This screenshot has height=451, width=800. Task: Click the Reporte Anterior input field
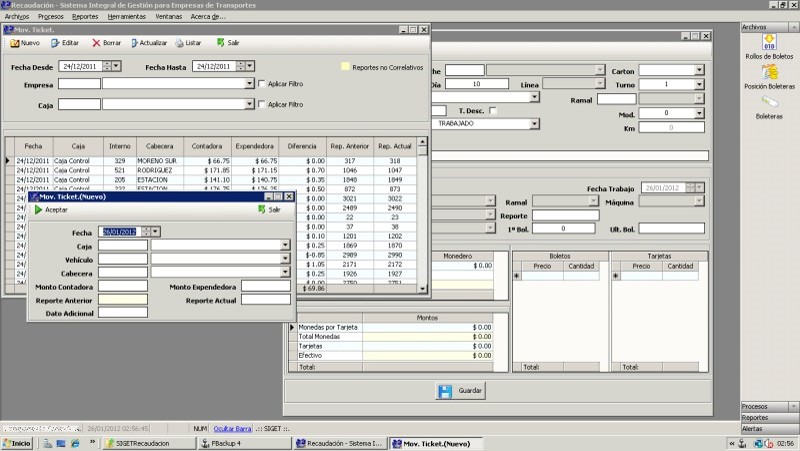[123, 299]
